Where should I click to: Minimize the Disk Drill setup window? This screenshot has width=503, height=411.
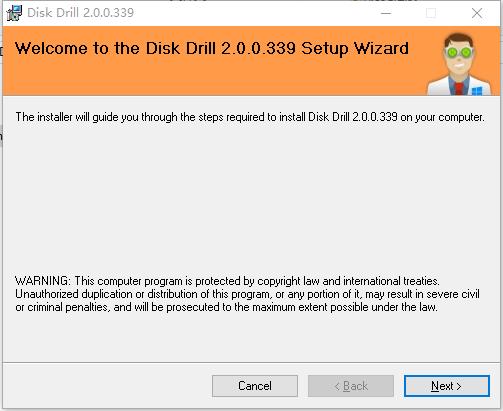tap(386, 13)
